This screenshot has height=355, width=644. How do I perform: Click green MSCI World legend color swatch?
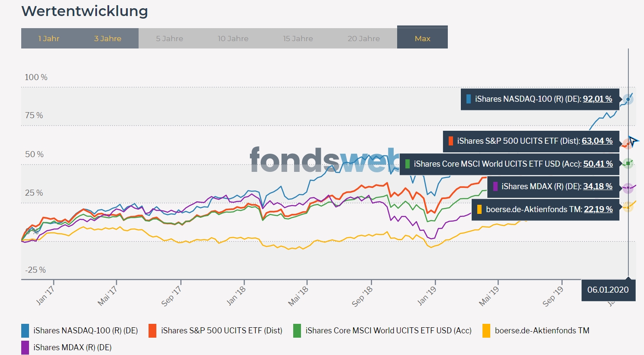[297, 331]
